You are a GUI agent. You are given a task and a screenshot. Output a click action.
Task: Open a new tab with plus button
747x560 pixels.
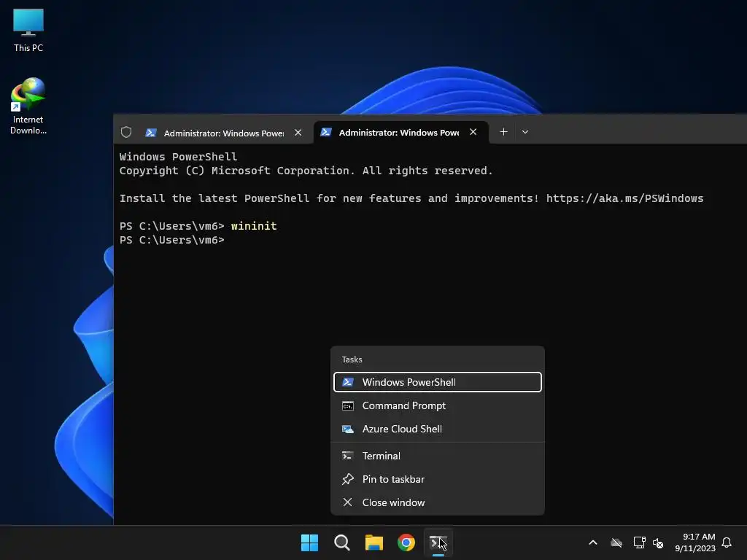(x=503, y=132)
